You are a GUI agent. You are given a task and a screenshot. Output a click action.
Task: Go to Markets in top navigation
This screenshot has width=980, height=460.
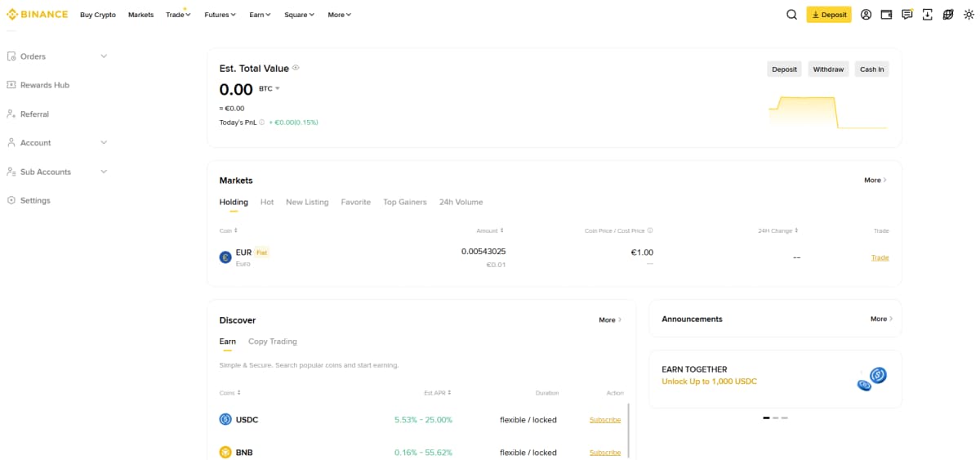point(140,15)
